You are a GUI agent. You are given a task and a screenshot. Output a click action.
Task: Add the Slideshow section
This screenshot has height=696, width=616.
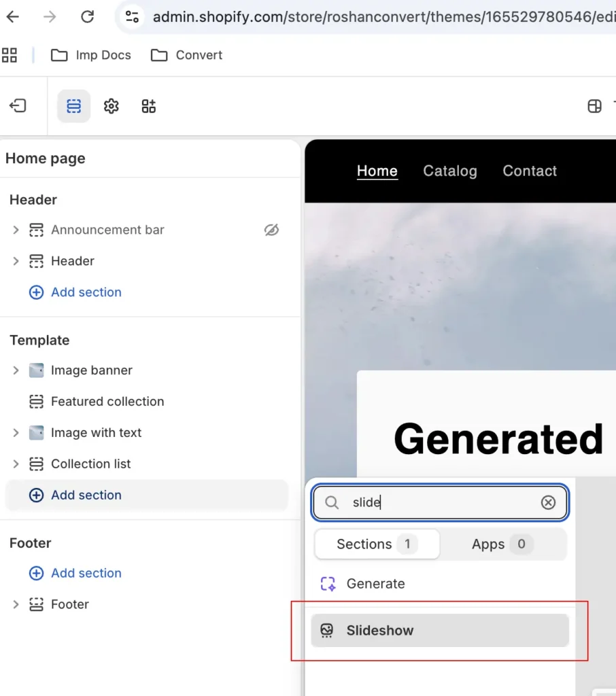pyautogui.click(x=440, y=630)
